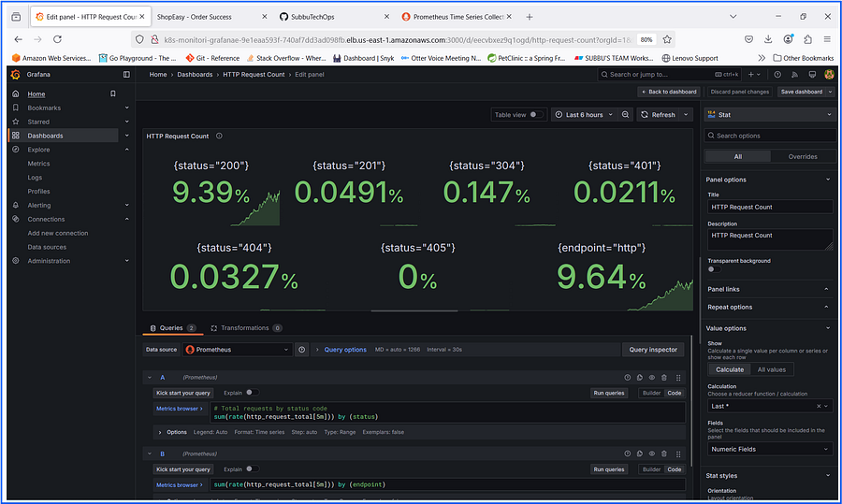Duplicate query A with the copy icon
This screenshot has width=842, height=504.
pos(640,378)
